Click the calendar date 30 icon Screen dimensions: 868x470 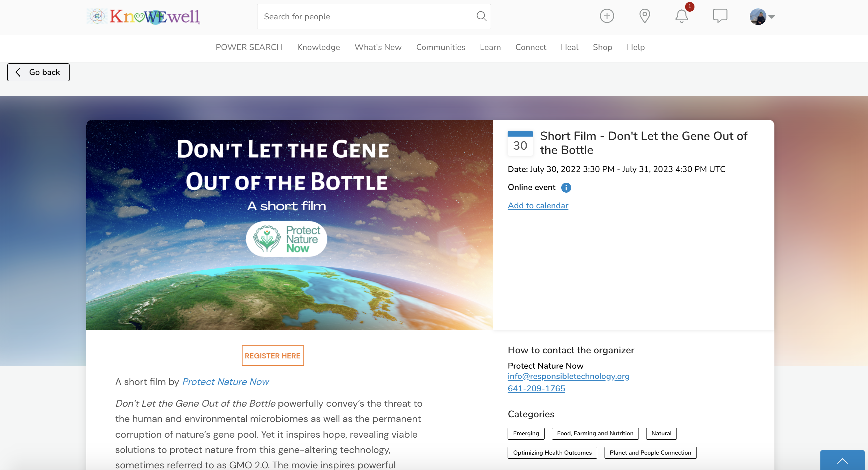coord(520,143)
